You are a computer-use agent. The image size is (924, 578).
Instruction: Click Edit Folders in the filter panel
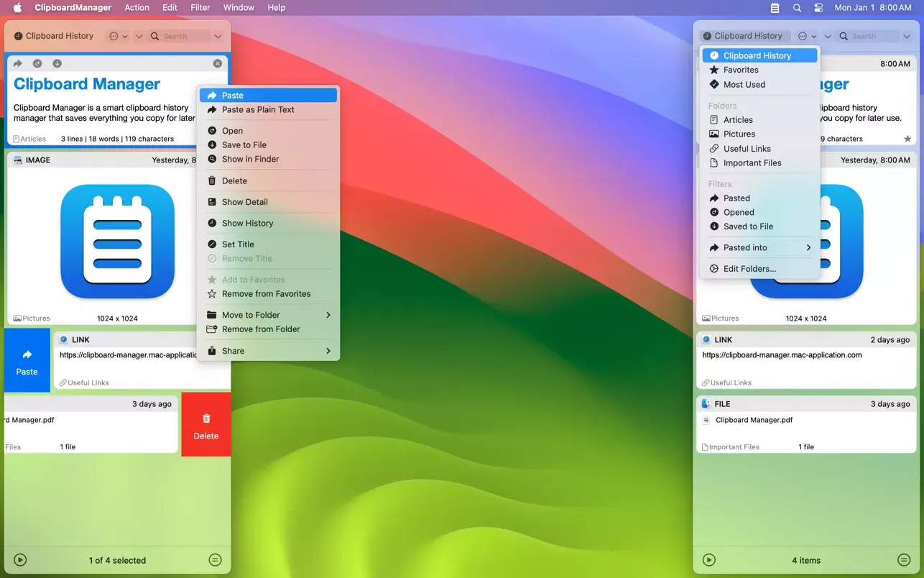(x=749, y=268)
